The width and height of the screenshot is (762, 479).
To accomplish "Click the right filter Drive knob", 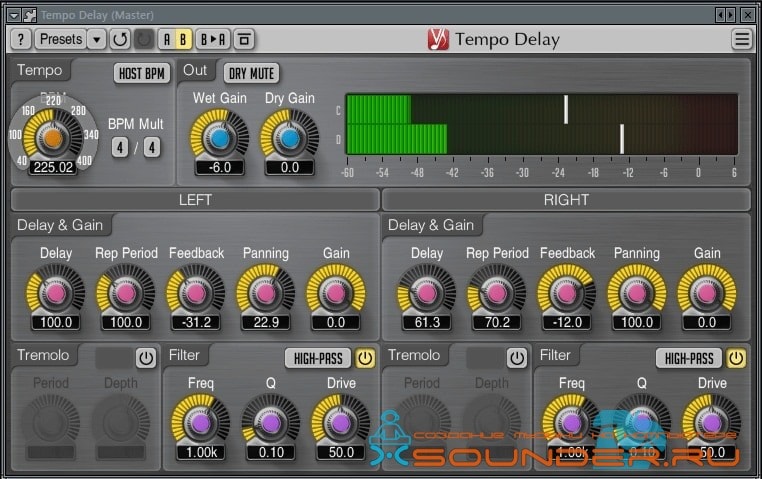I will click(x=712, y=423).
